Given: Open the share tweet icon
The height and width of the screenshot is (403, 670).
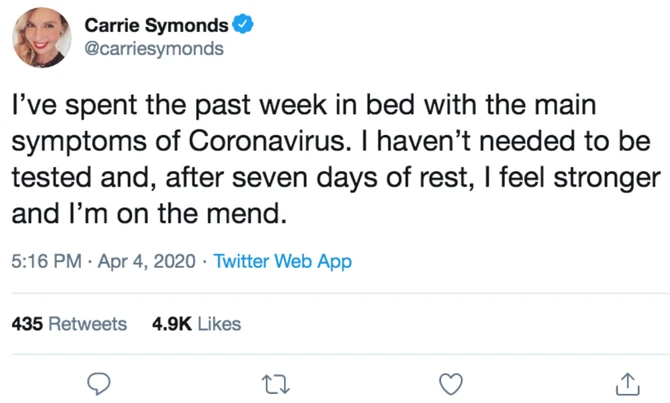Looking at the screenshot, I should tap(627, 382).
